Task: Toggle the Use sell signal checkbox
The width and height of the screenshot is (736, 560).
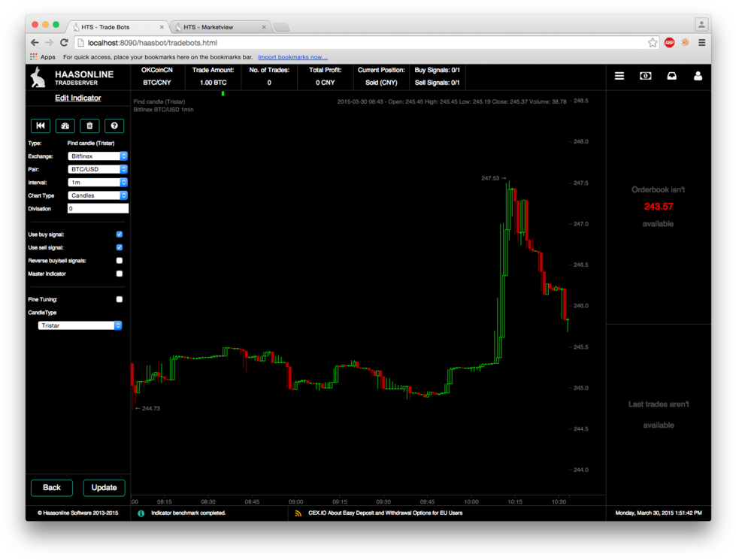Action: pyautogui.click(x=120, y=247)
